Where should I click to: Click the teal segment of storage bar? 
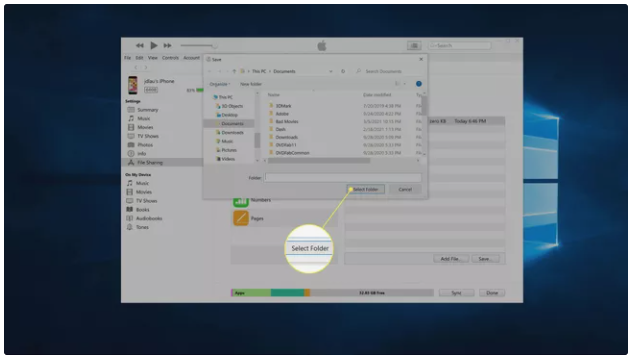tap(287, 293)
